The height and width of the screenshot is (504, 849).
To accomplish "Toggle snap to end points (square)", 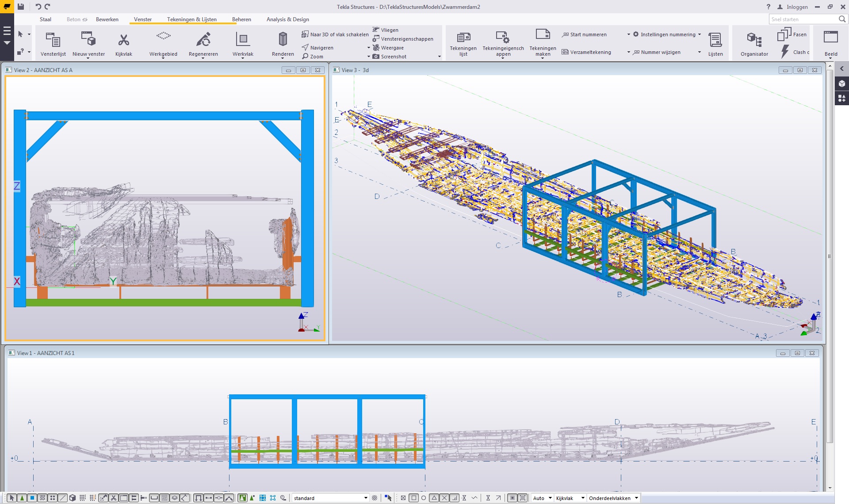I will 413,498.
